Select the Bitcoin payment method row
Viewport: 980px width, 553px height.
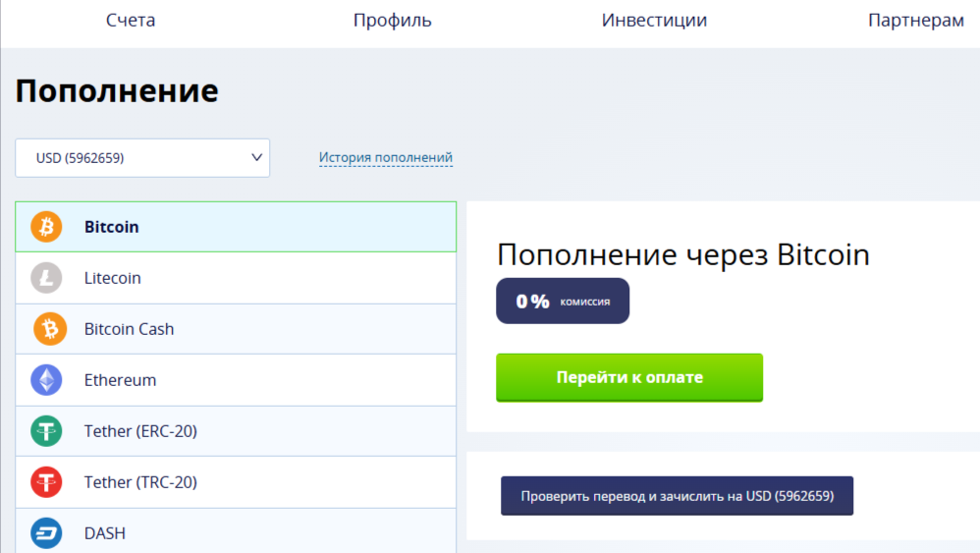(x=236, y=227)
